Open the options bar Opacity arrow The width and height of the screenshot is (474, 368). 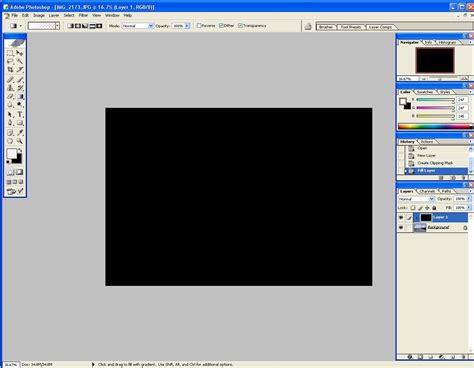[187, 26]
